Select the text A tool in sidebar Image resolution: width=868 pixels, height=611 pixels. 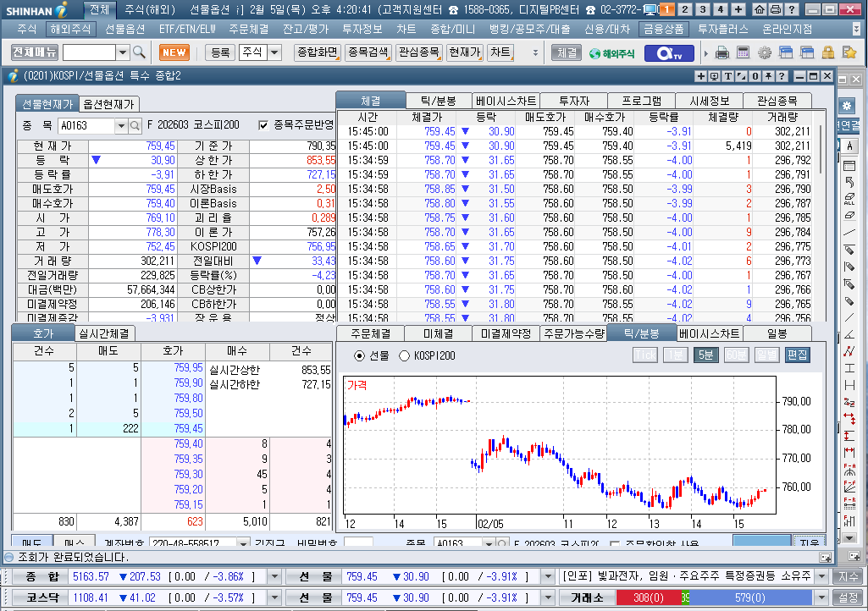[x=849, y=146]
